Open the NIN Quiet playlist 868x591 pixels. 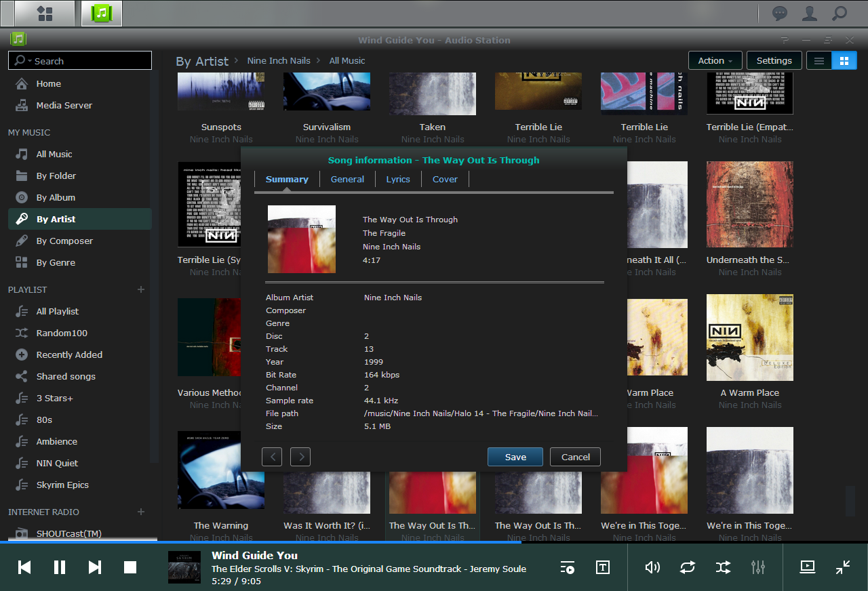pos(79,463)
